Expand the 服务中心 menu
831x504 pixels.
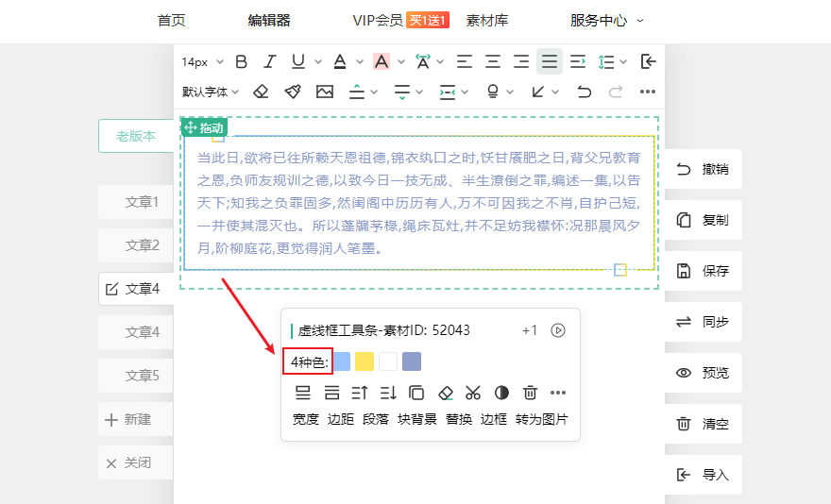click(x=606, y=21)
